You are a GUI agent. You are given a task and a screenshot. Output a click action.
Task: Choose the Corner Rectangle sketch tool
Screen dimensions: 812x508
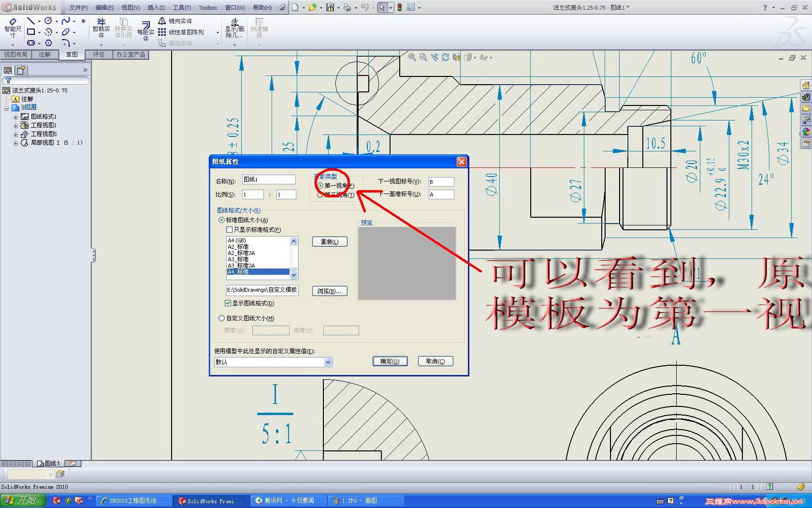tap(30, 32)
